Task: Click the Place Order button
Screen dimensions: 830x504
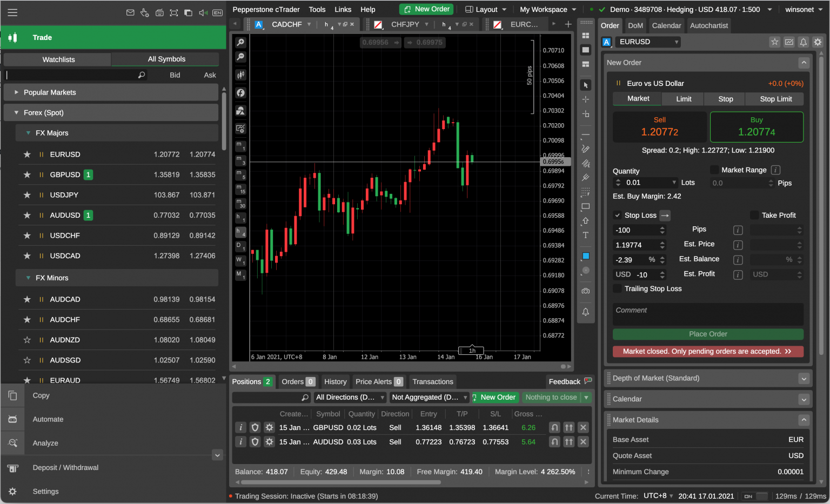Action: (708, 334)
